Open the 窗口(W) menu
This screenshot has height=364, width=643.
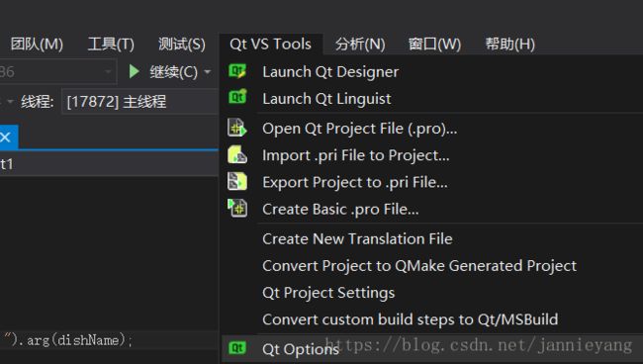(434, 44)
